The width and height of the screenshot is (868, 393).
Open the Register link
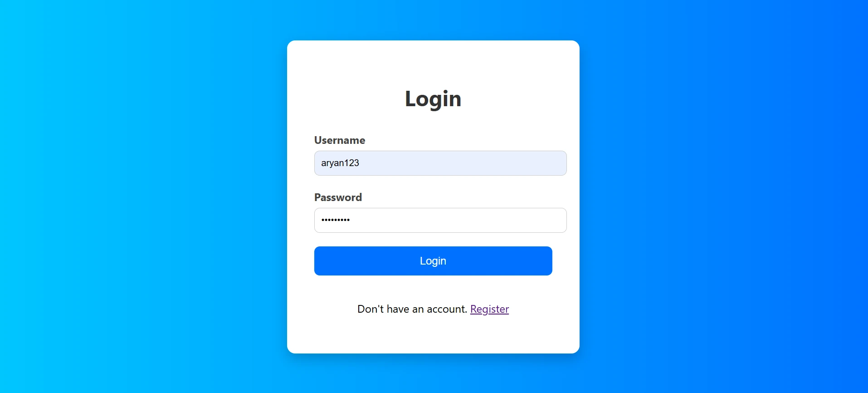[x=489, y=309]
